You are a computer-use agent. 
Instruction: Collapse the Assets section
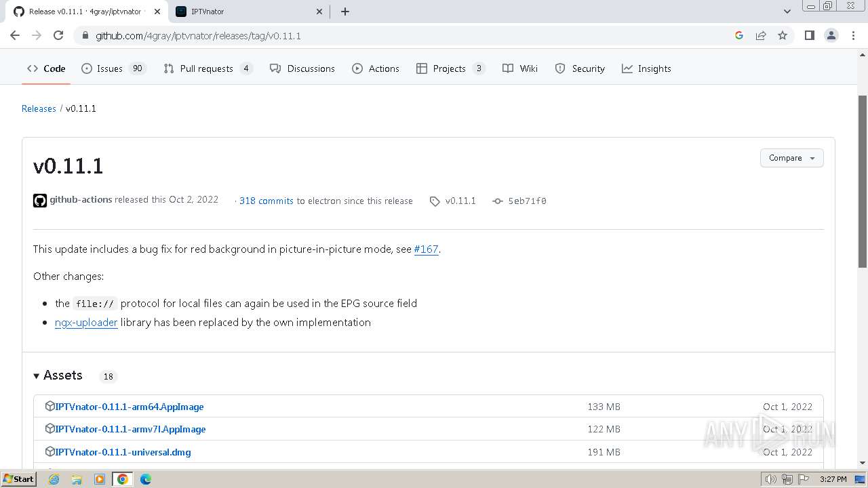(x=58, y=375)
